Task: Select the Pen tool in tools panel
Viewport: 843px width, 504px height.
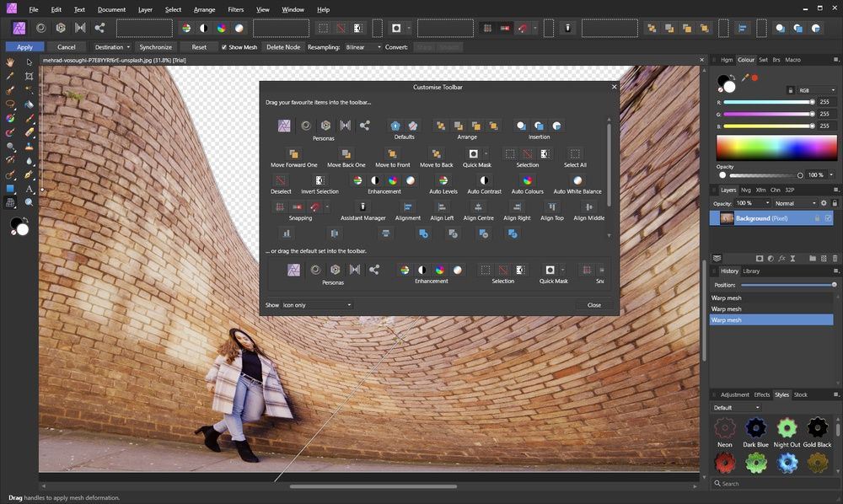Action: coord(29,174)
